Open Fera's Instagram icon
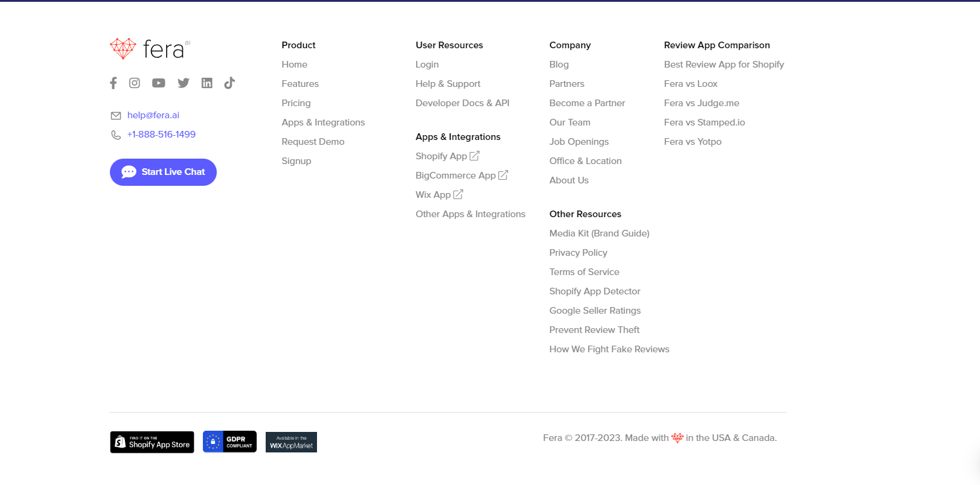Viewport: 980px width, 485px height. pos(135,83)
